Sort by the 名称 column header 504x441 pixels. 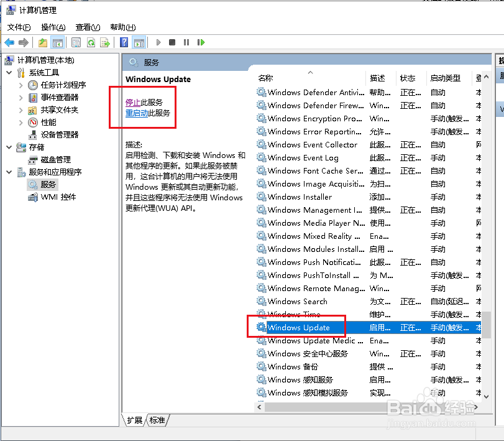pyautogui.click(x=310, y=78)
